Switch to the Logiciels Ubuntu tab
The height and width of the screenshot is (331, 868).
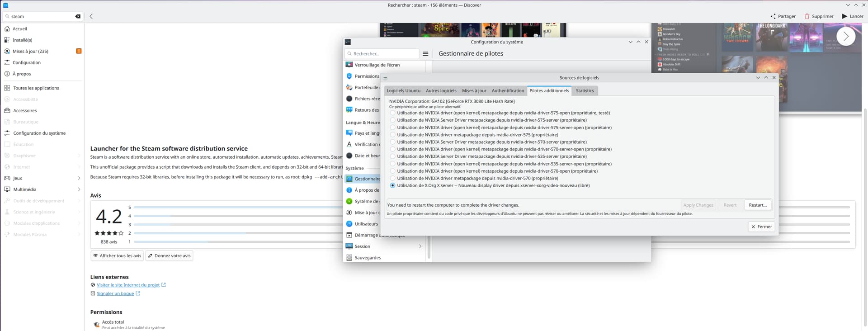click(403, 91)
